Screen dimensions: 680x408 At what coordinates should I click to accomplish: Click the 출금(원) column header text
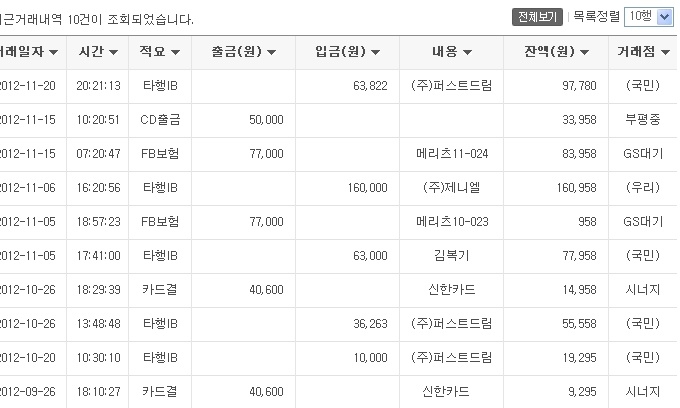coord(237,52)
